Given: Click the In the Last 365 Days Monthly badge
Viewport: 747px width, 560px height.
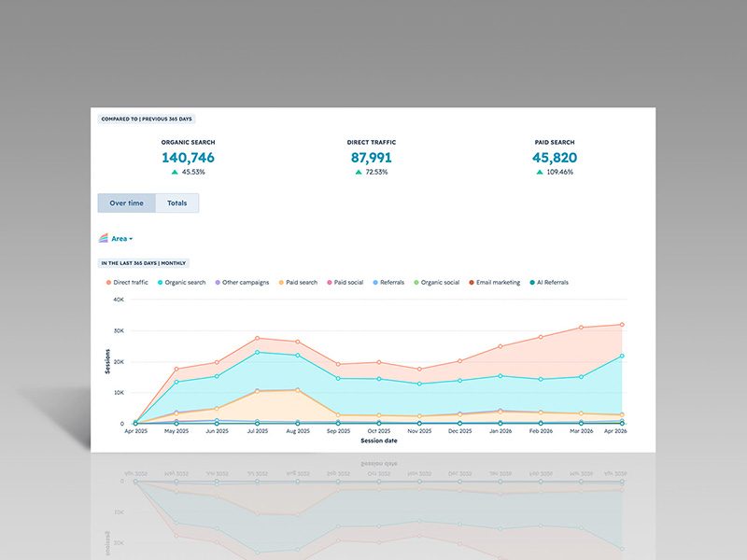Looking at the screenshot, I should pos(144,263).
